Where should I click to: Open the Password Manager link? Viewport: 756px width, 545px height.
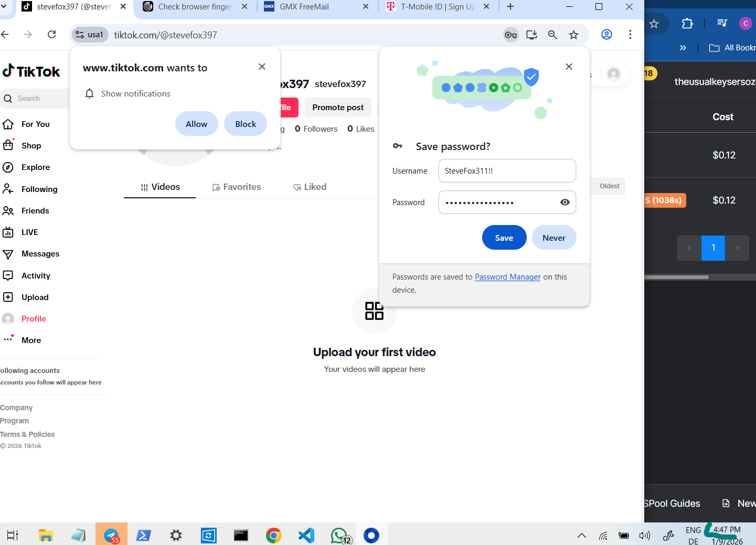coord(507,277)
